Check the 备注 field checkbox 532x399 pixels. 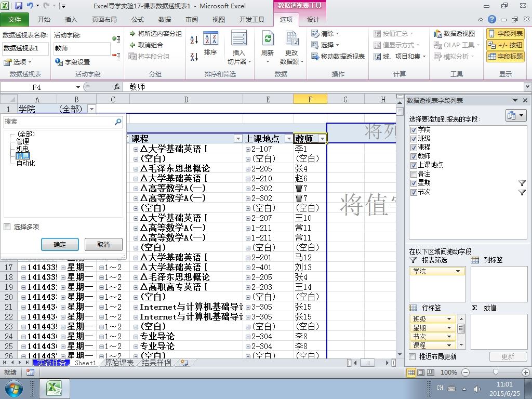414,174
